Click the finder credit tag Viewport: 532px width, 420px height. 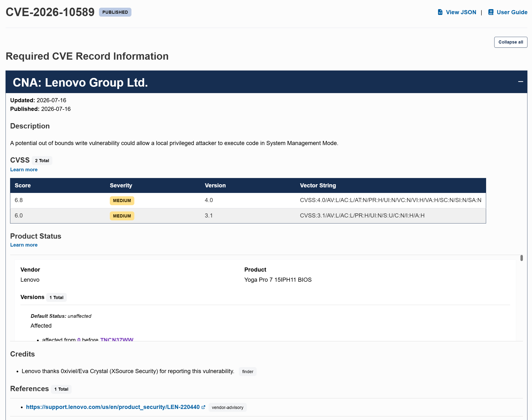coord(247,372)
